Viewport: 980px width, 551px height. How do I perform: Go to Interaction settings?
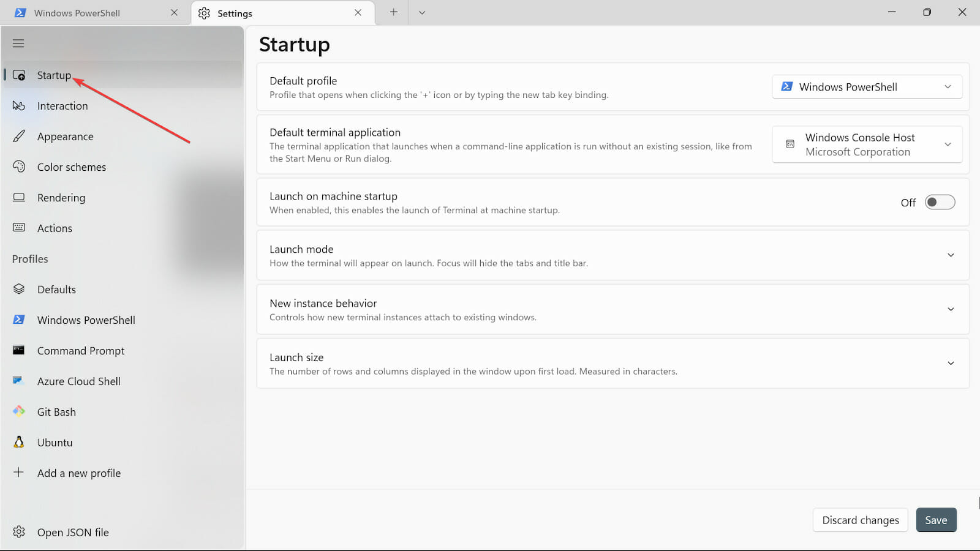pos(123,106)
